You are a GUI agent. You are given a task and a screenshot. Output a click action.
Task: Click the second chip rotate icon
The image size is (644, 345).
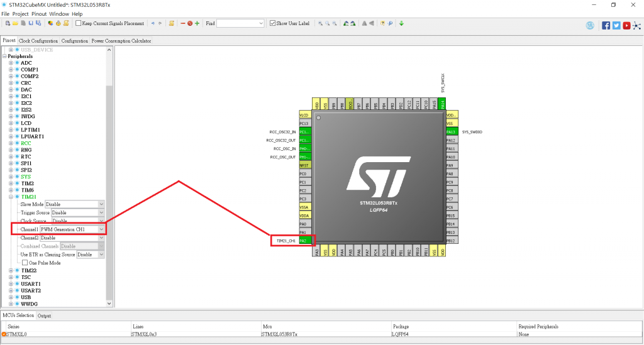click(353, 23)
